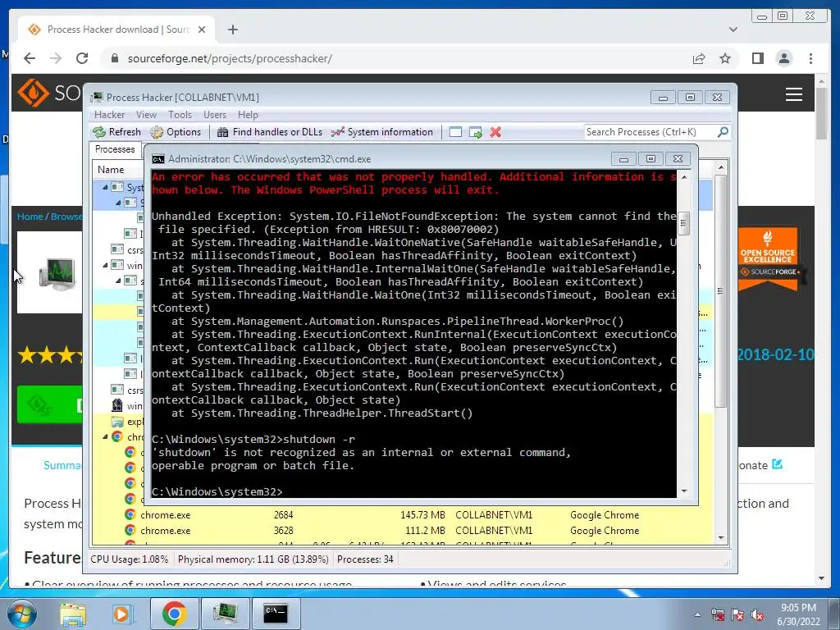Open Find handles or DLLs
Screen dimensions: 840x630
[x=270, y=132]
